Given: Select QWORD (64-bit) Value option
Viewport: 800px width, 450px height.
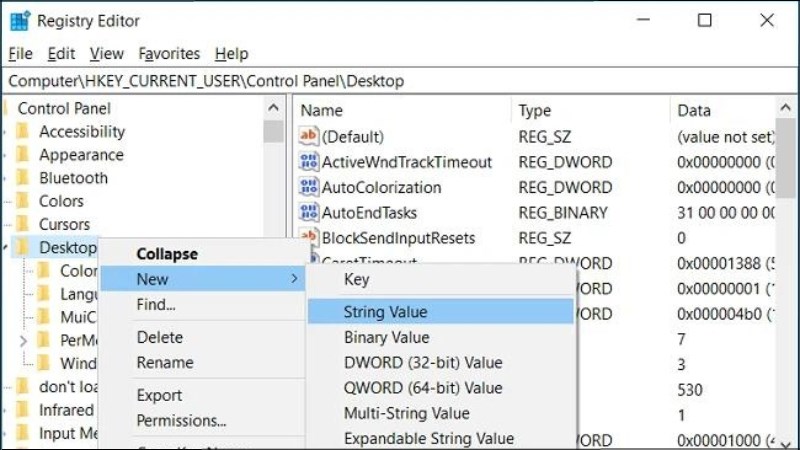Looking at the screenshot, I should pos(441,388).
